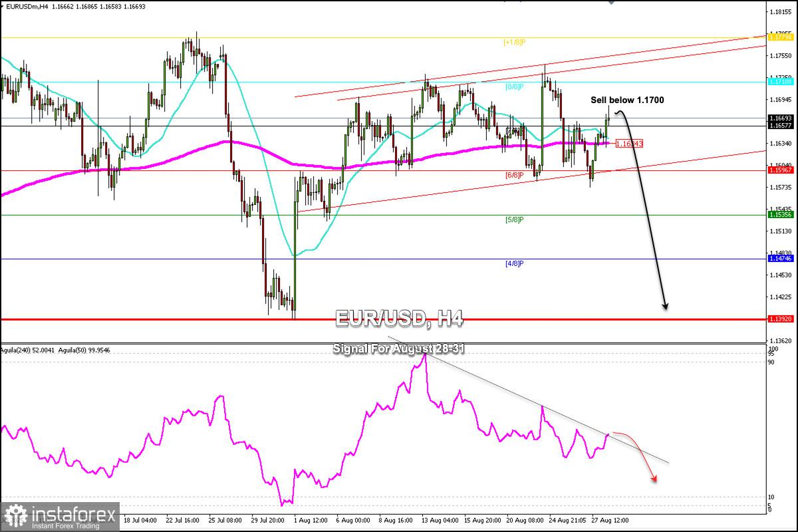Viewport: 798px width, 532px height.
Task: Click the 1.15735 price axis label
Action: pos(781,188)
